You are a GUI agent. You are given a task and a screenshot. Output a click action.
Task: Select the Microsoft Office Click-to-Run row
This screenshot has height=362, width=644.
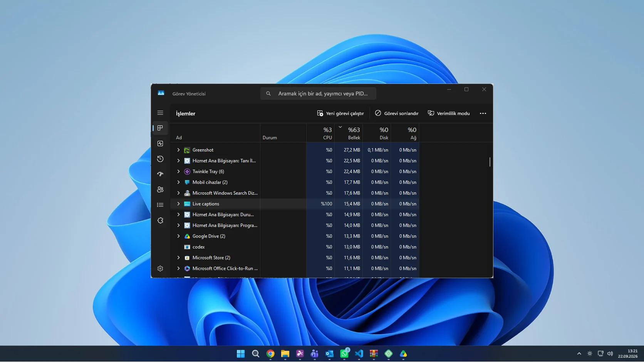point(294,269)
